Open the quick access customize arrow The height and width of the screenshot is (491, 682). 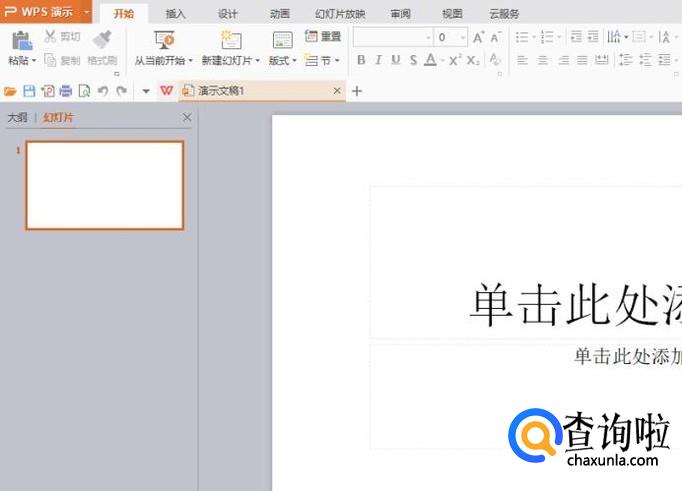(146, 91)
